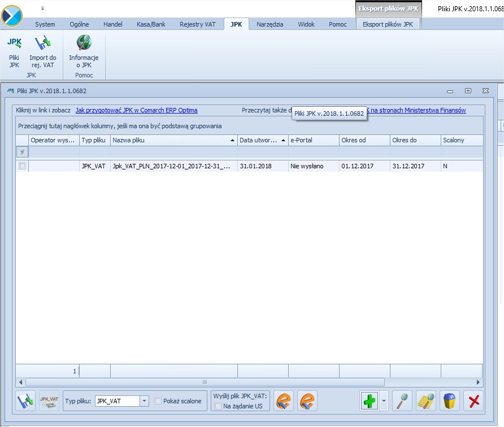Click Scalony value N cell
The height and width of the screenshot is (427, 504).
coord(462,166)
